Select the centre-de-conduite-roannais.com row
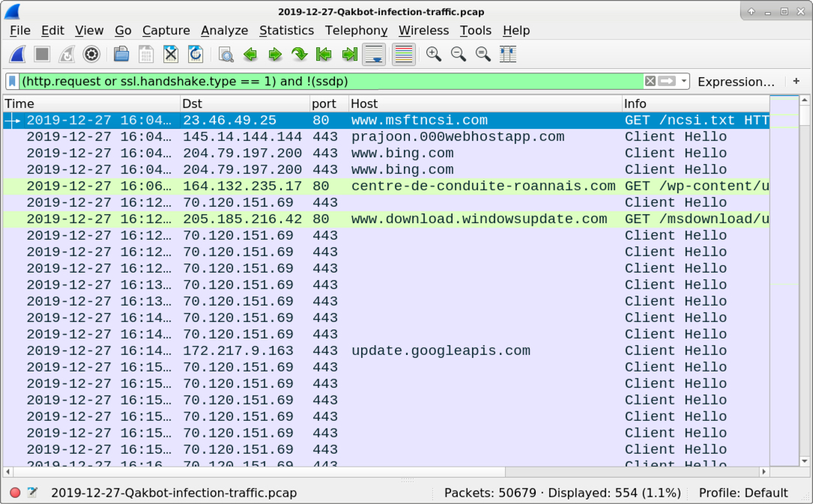The width and height of the screenshot is (813, 504). 387,186
